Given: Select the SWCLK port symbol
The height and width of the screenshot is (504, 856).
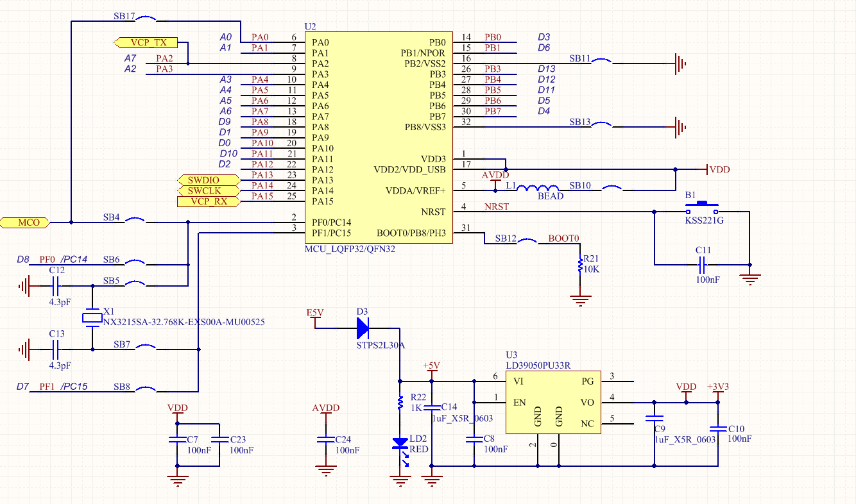Looking at the screenshot, I should point(208,190).
